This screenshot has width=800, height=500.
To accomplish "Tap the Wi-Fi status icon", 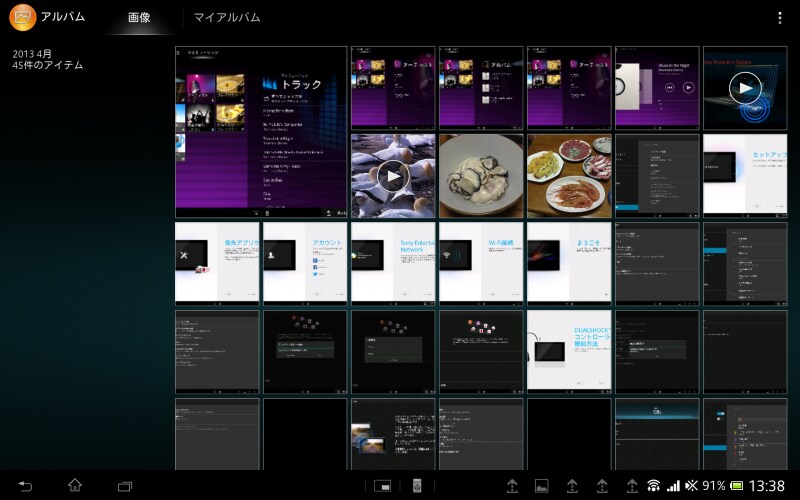I will pos(653,486).
